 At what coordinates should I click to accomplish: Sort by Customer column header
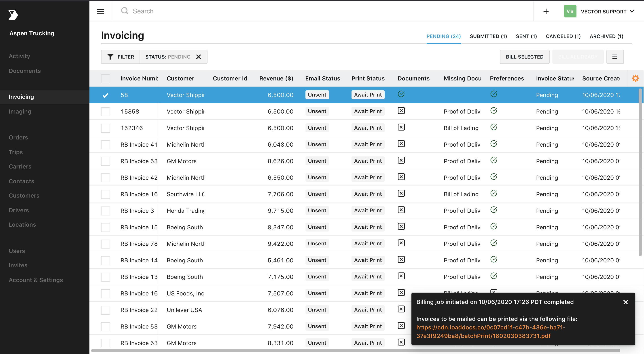click(x=180, y=78)
